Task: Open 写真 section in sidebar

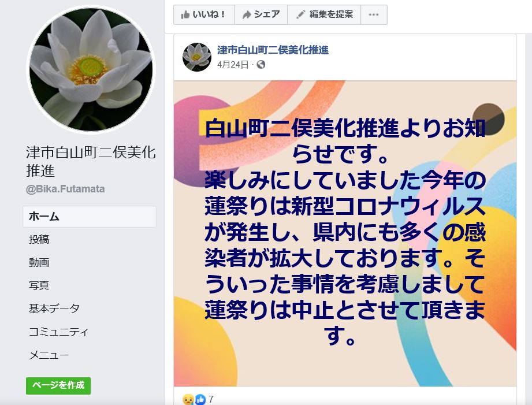Action: pyautogui.click(x=39, y=285)
